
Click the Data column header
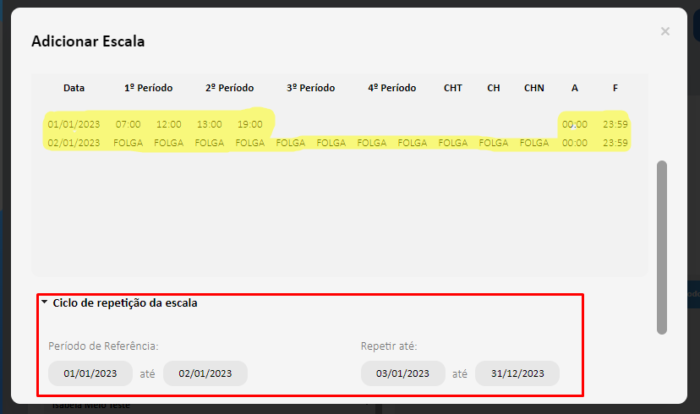coord(74,88)
